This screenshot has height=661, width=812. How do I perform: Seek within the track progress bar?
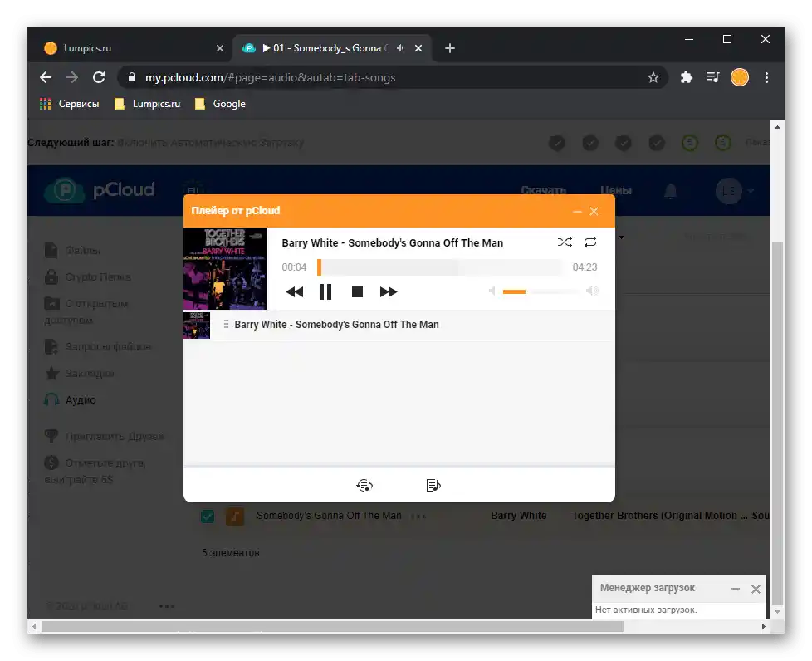(x=439, y=267)
